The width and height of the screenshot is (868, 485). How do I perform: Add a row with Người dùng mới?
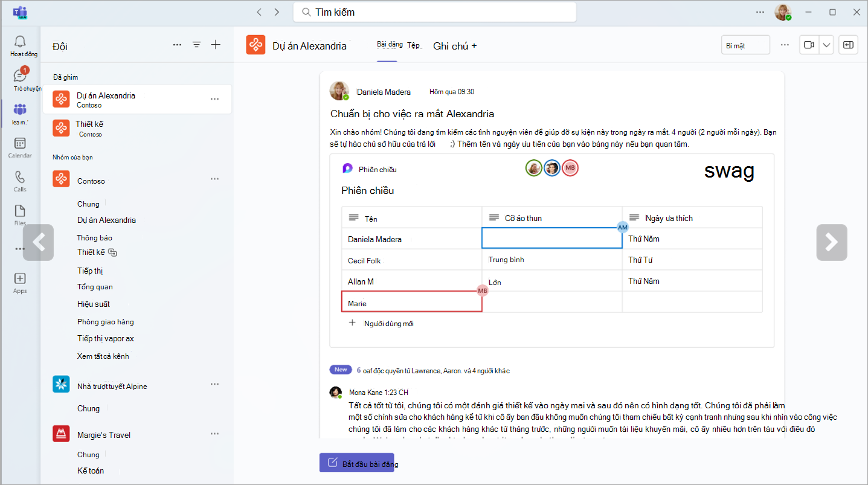382,323
